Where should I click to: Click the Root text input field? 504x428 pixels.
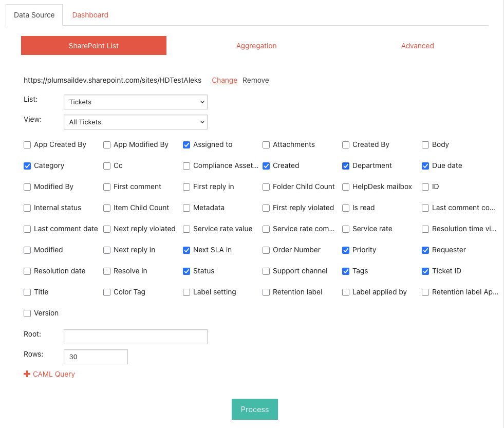135,337
